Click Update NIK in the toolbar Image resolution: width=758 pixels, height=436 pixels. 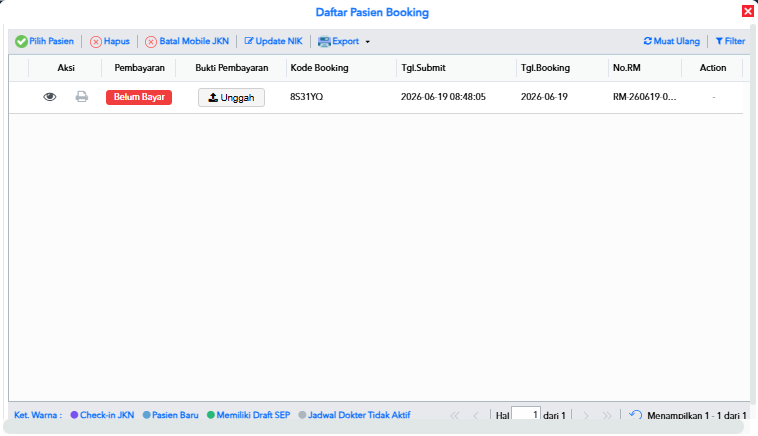tap(273, 42)
